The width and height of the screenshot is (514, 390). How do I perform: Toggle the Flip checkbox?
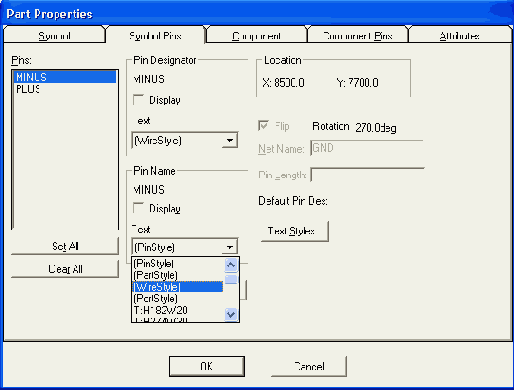tap(263, 126)
